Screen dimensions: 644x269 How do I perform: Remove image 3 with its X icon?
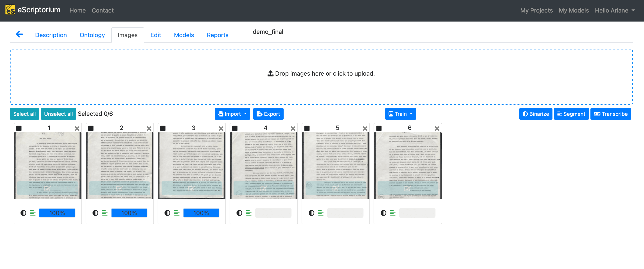pos(221,128)
